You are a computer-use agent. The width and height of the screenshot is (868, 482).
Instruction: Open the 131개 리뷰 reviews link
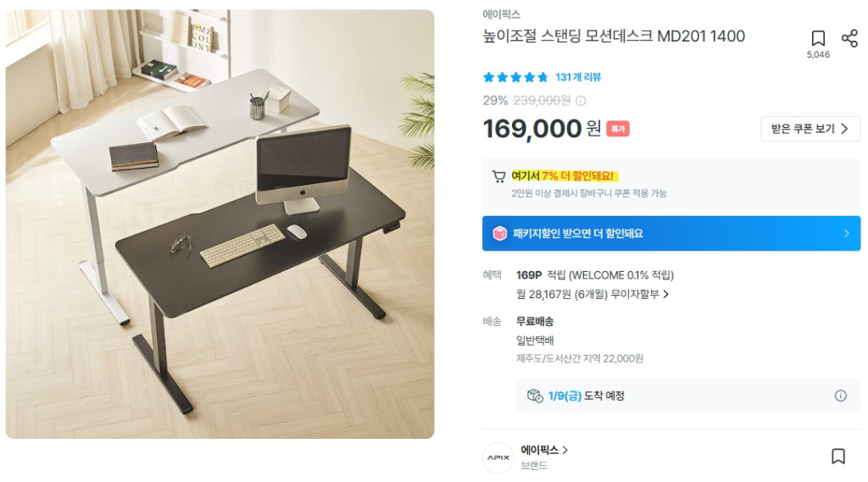click(x=578, y=77)
